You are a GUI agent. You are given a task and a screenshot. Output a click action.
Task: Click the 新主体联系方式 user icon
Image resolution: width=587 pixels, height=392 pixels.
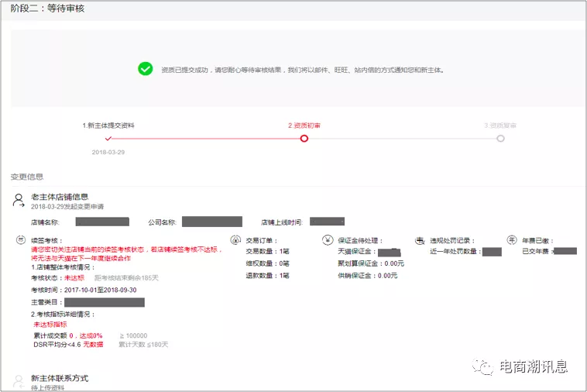point(19,380)
